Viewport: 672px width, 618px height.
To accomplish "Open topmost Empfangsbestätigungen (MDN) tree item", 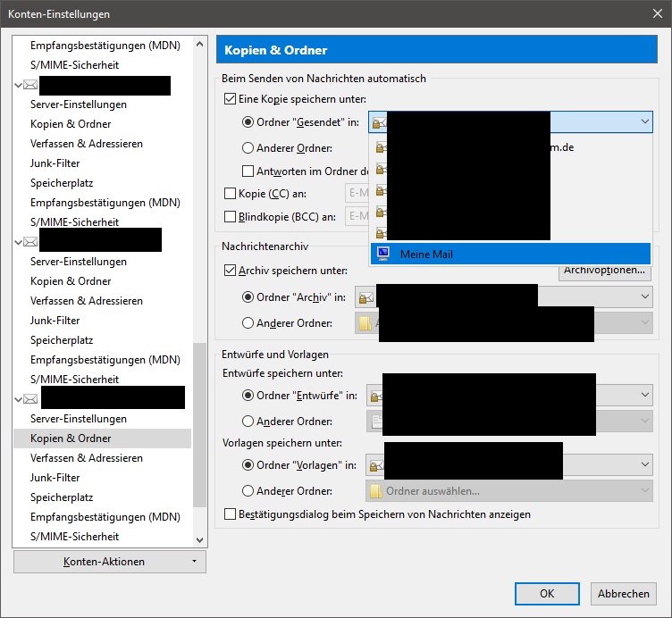I will click(105, 46).
